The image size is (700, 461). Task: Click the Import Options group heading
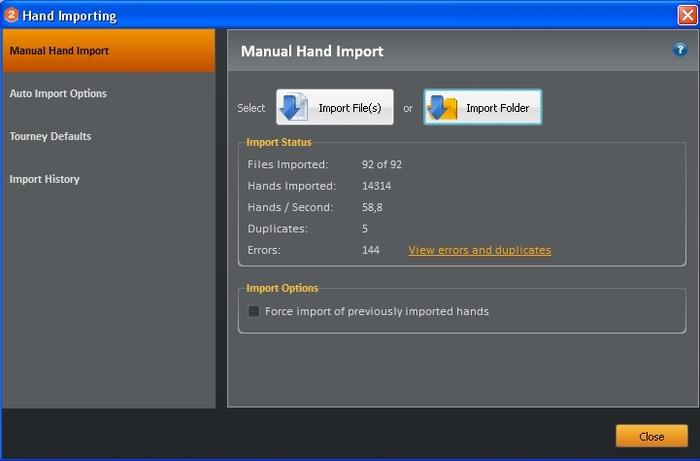[x=282, y=288]
